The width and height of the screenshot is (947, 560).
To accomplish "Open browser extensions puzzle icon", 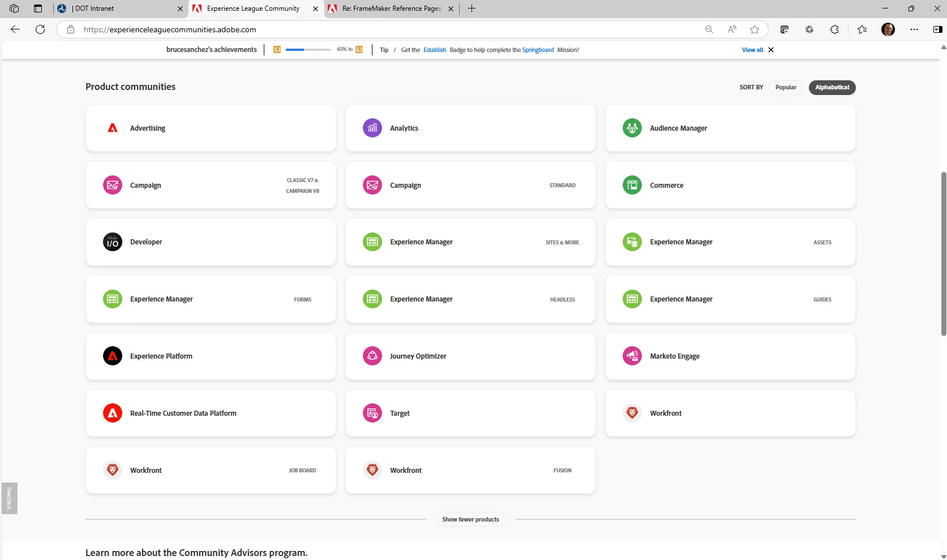I will tap(834, 29).
